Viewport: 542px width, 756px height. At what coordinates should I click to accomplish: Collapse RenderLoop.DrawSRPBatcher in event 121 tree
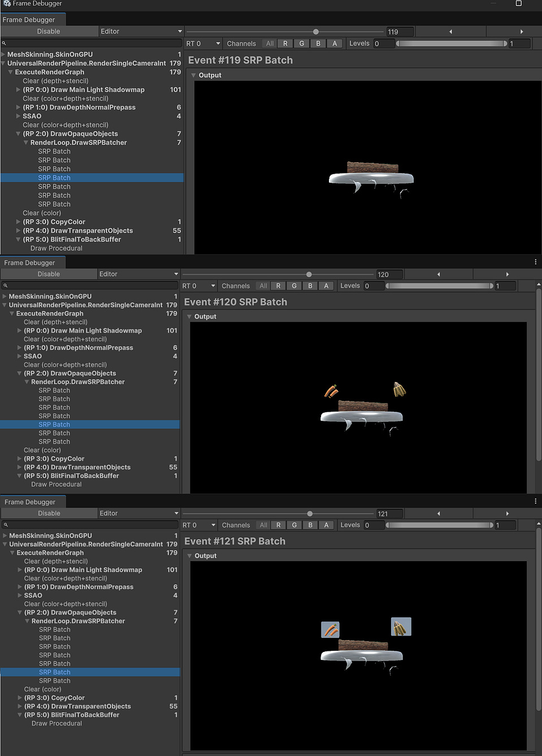[27, 621]
